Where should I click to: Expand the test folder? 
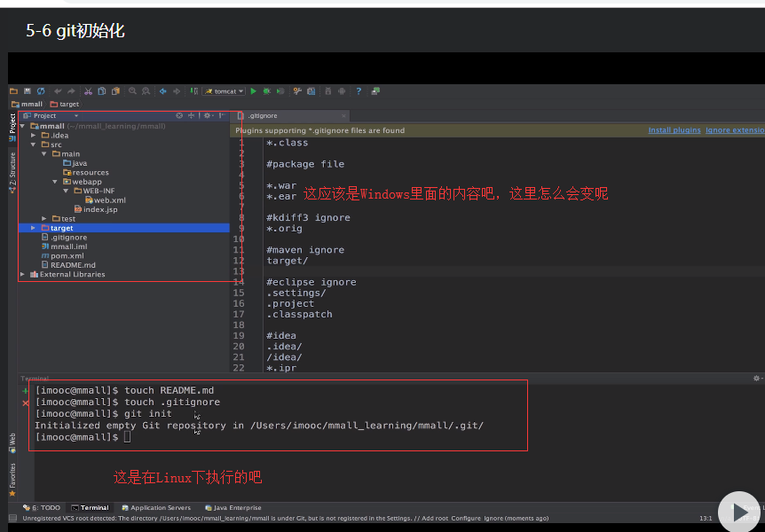(x=43, y=219)
